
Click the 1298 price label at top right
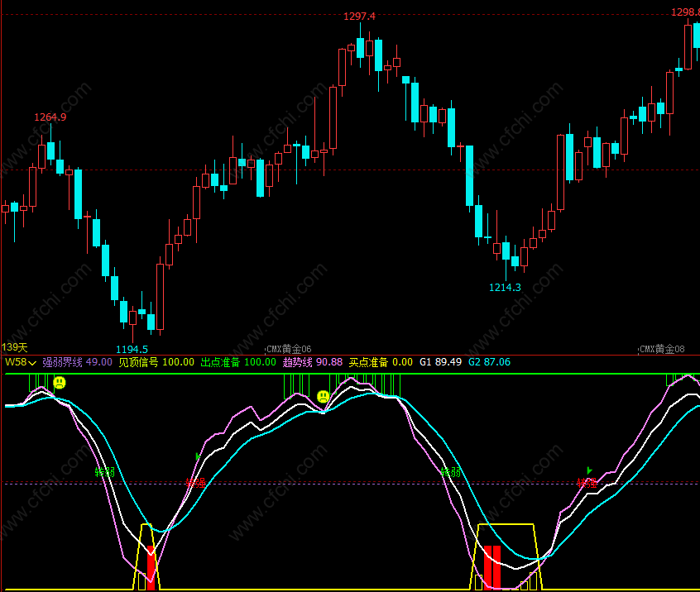point(686,12)
